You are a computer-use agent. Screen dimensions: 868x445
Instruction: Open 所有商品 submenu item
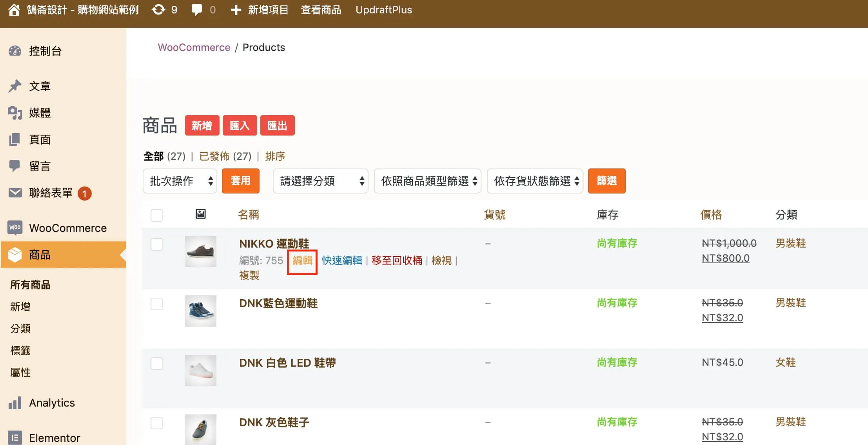(31, 285)
